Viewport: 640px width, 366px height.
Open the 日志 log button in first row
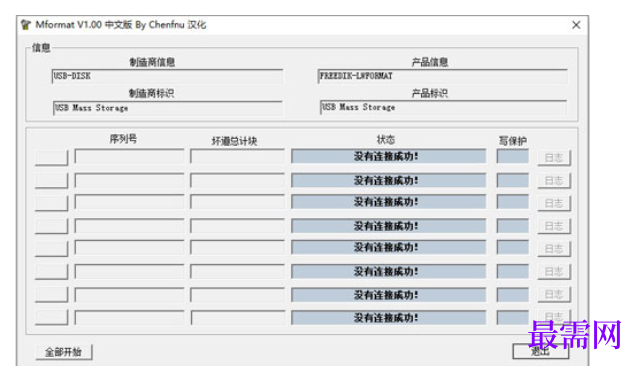(554, 158)
